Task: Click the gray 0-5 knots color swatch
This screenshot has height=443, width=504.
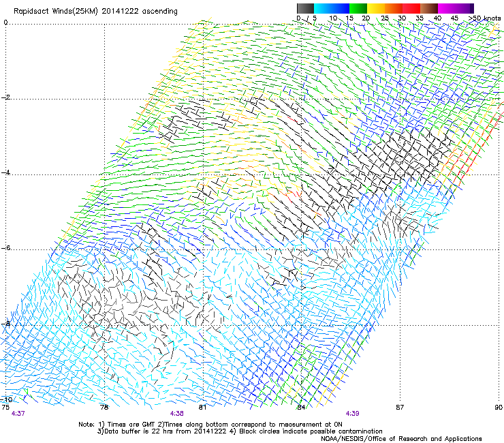Action: (305, 8)
